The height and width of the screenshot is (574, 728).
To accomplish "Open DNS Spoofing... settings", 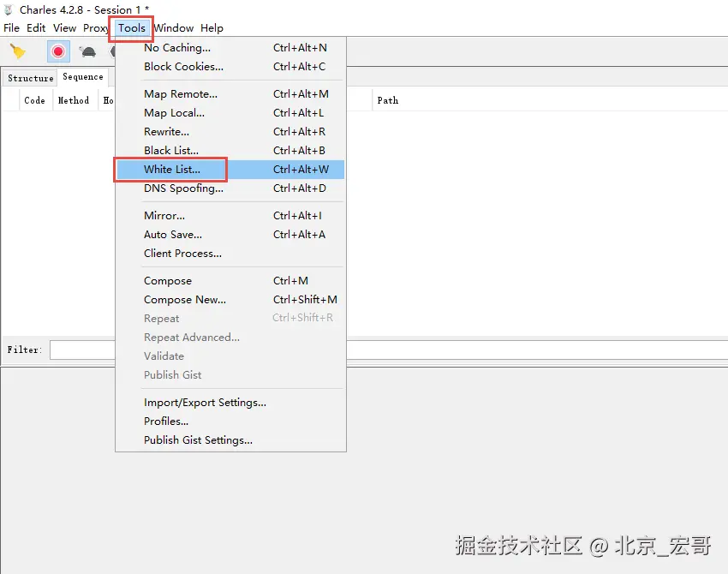I will pos(230,188).
